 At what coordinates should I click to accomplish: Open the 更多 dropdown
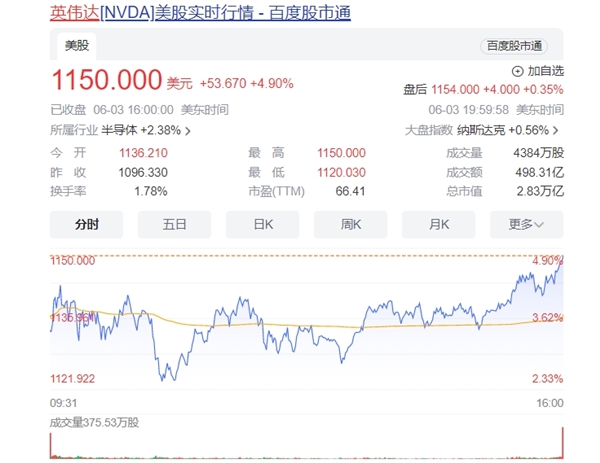[x=527, y=224]
